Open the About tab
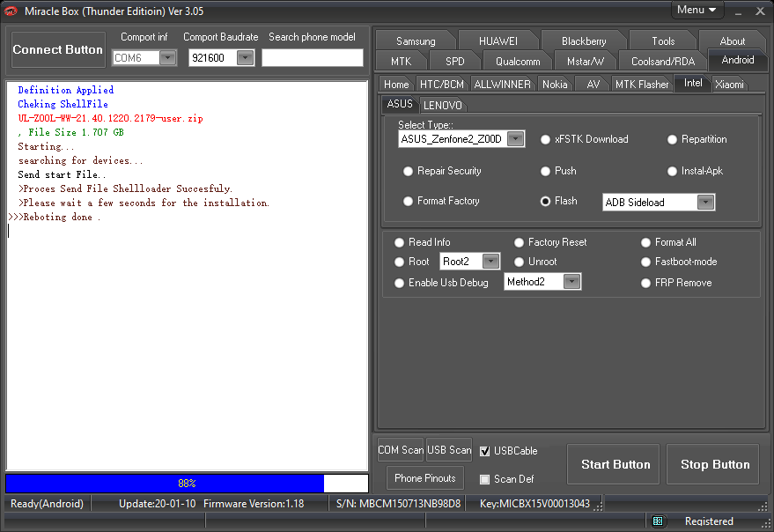774x532 pixels. pos(732,41)
